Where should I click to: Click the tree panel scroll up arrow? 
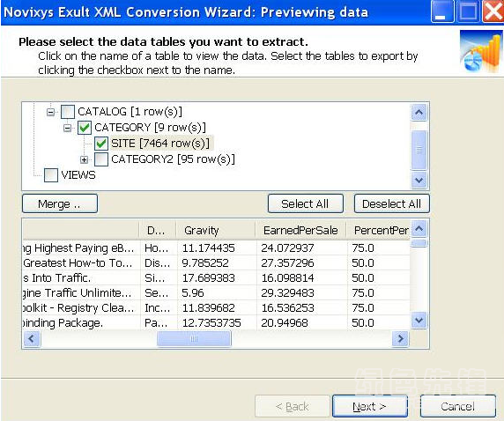click(x=419, y=112)
